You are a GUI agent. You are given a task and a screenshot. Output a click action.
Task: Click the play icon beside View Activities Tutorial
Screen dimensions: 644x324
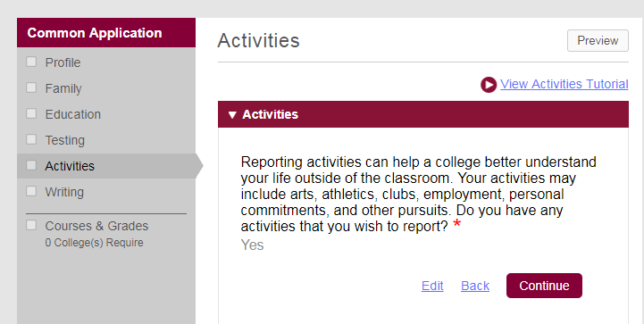(489, 85)
